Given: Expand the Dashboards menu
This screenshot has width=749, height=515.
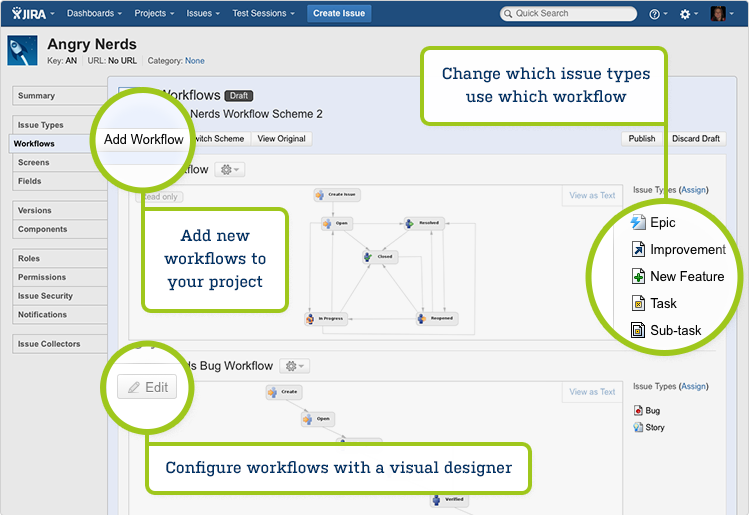Looking at the screenshot, I should pos(94,13).
